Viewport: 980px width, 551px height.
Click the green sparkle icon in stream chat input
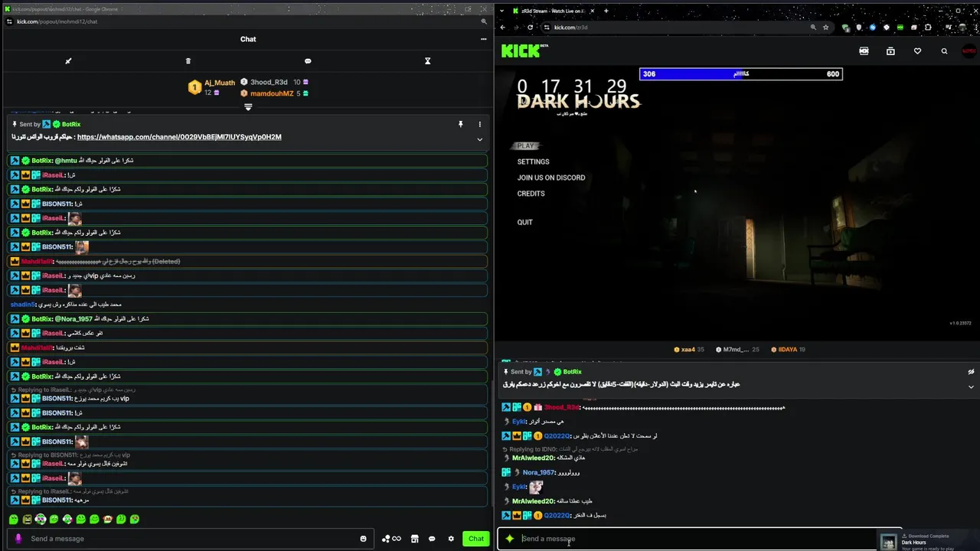tap(509, 539)
